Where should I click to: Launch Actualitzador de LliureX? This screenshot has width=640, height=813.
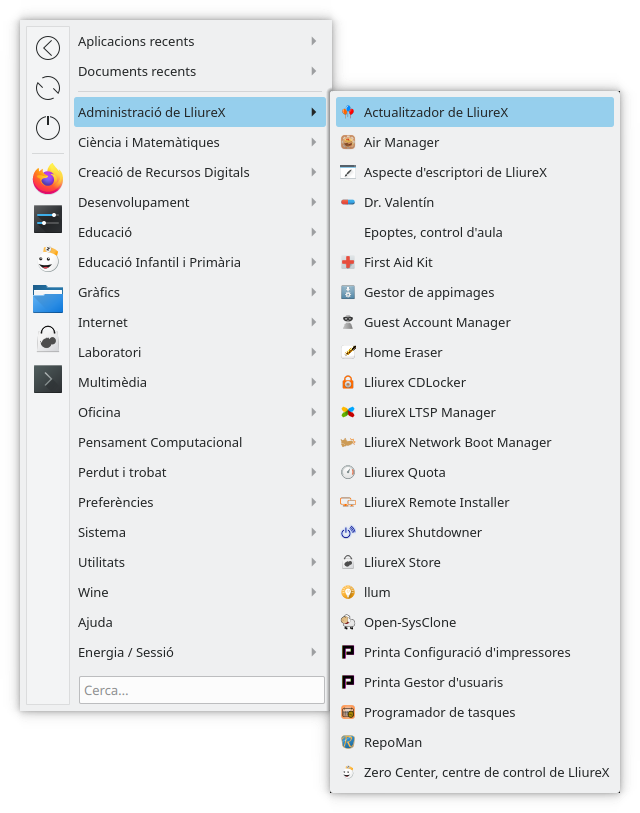436,112
